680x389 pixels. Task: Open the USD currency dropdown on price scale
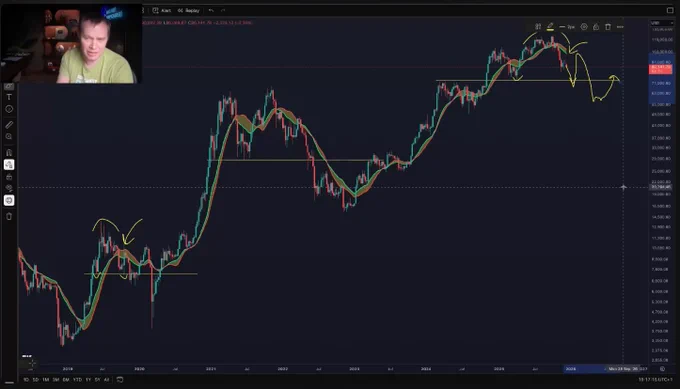click(x=662, y=23)
